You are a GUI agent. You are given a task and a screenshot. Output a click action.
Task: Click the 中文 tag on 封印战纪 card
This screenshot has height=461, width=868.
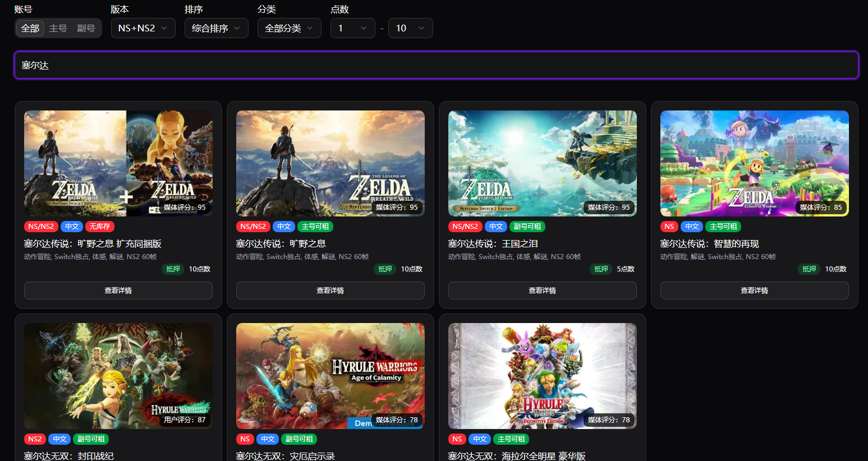tap(59, 439)
